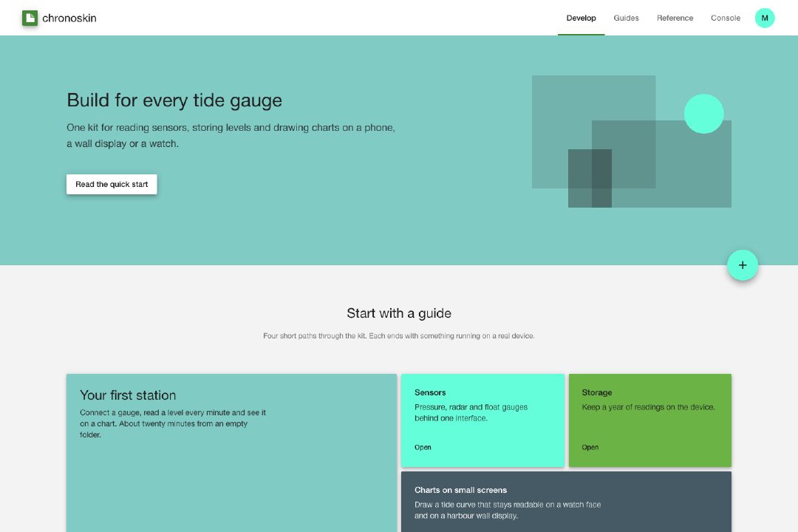Click the chronoskin brand name
Image resolution: width=798 pixels, height=532 pixels.
point(69,18)
